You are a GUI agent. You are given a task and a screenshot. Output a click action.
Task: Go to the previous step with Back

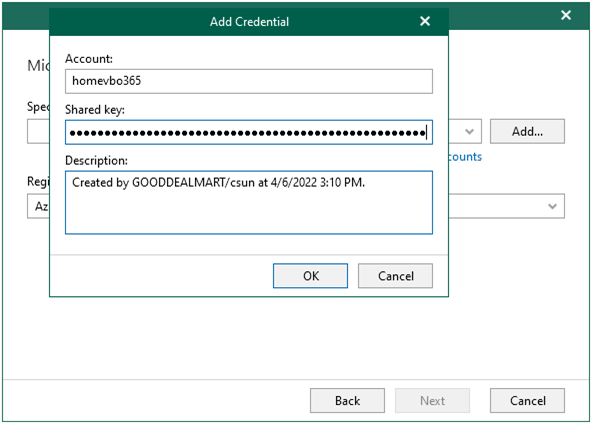pos(348,400)
